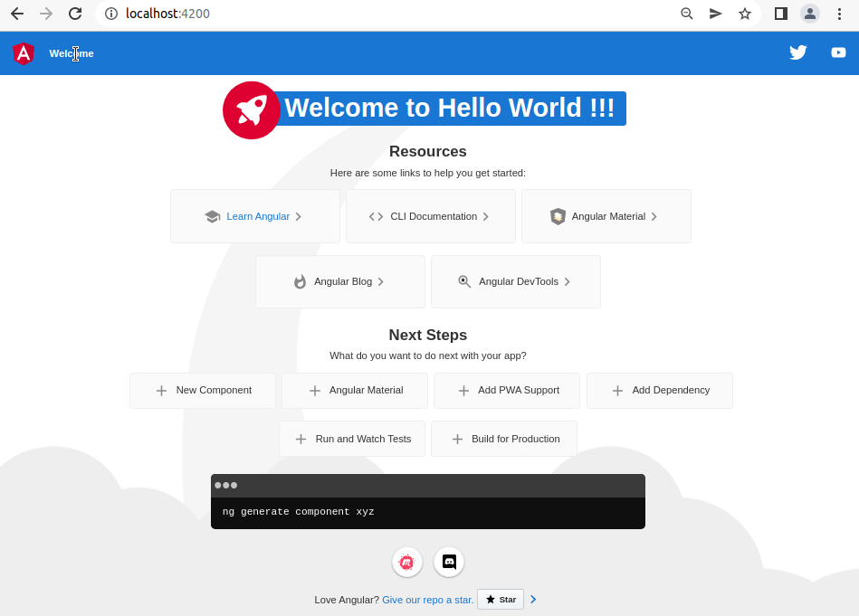The height and width of the screenshot is (616, 859).
Task: Select the graduation cap icon on Learn Angular
Action: [212, 216]
